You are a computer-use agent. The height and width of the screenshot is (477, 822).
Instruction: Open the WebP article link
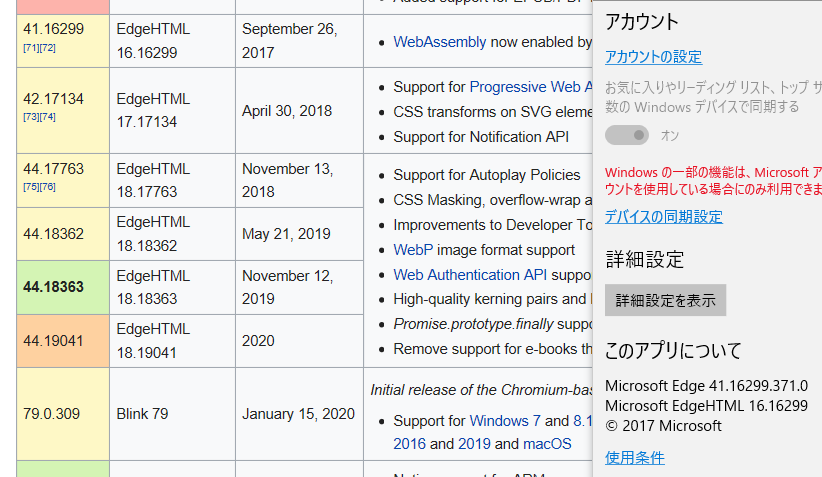[x=413, y=250]
